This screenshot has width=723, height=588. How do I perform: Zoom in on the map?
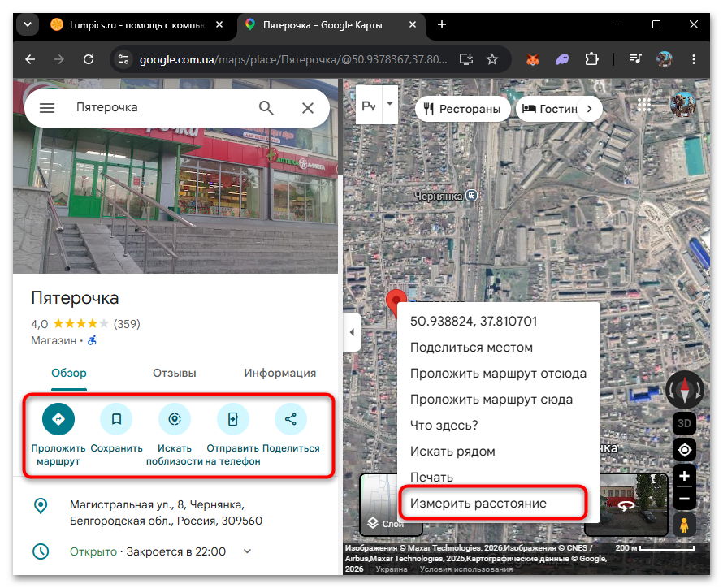[684, 476]
